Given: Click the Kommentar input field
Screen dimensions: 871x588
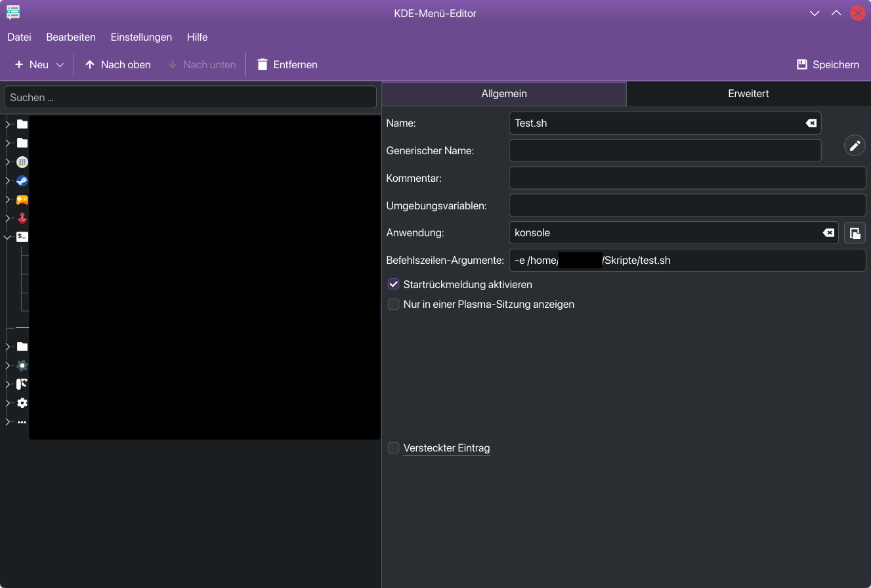Looking at the screenshot, I should click(x=687, y=178).
